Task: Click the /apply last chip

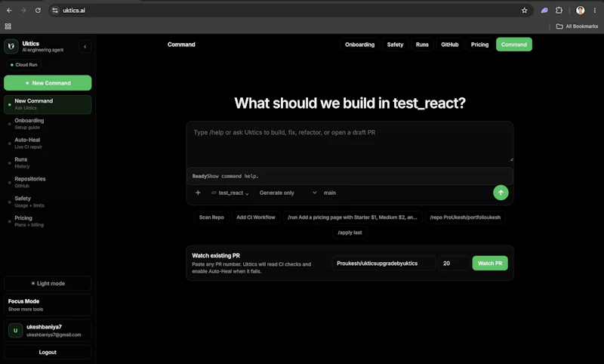Action: 350,233
